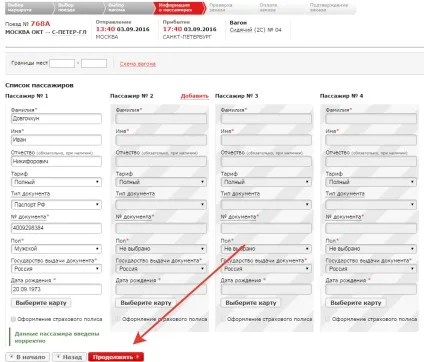Go back with the Назад button

[x=69, y=357]
